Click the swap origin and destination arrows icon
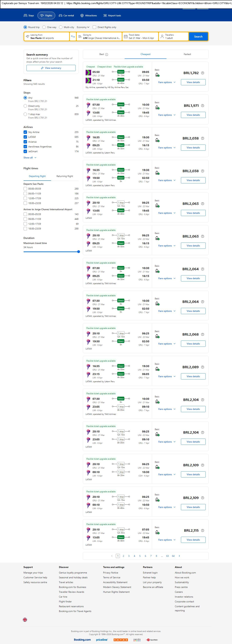 point(73,36)
